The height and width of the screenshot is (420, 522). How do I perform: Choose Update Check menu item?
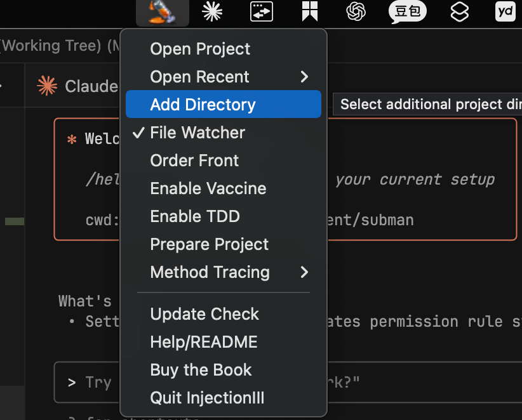point(224,314)
